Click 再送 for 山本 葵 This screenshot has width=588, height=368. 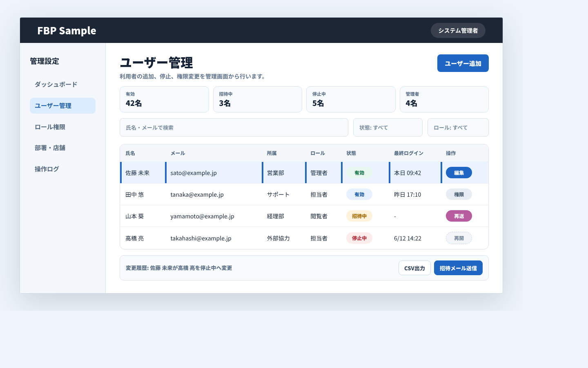[459, 216]
